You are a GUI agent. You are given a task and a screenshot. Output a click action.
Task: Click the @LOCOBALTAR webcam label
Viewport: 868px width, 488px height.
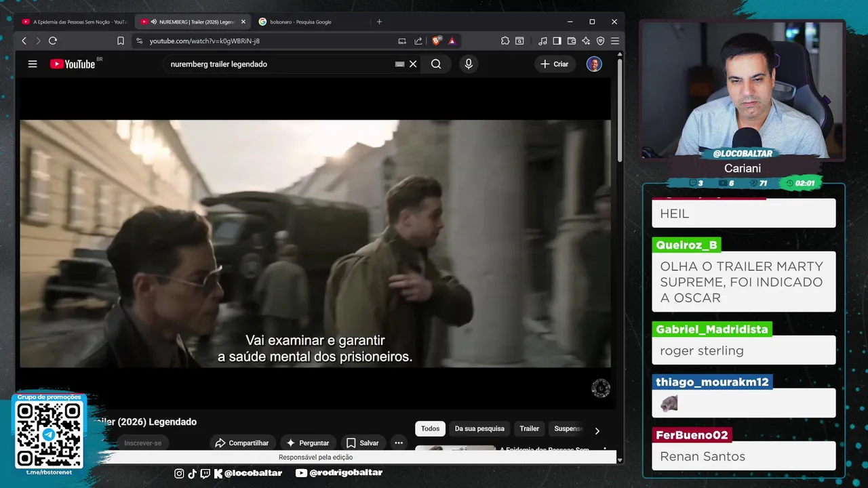pyautogui.click(x=743, y=153)
